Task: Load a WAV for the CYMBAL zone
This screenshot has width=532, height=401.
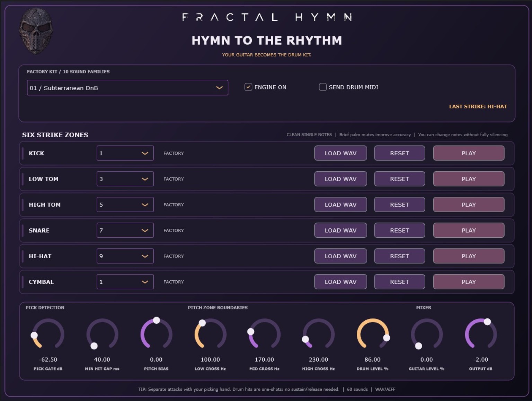Action: pyautogui.click(x=340, y=282)
